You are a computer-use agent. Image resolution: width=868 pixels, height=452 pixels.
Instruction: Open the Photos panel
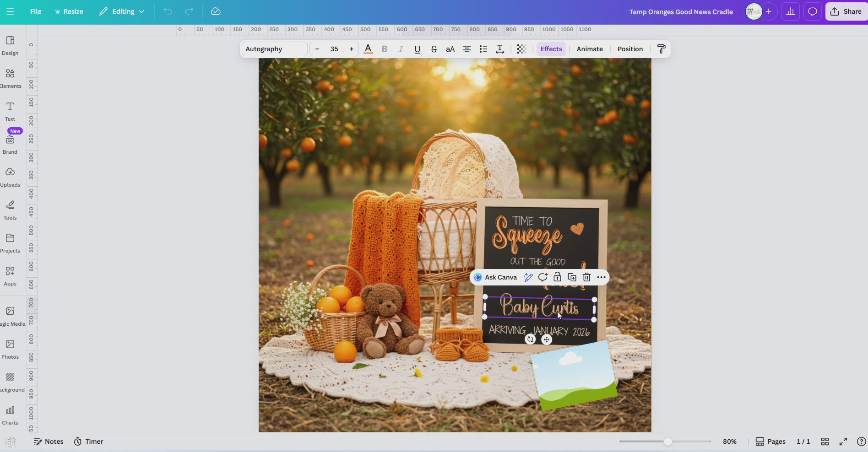tap(10, 347)
